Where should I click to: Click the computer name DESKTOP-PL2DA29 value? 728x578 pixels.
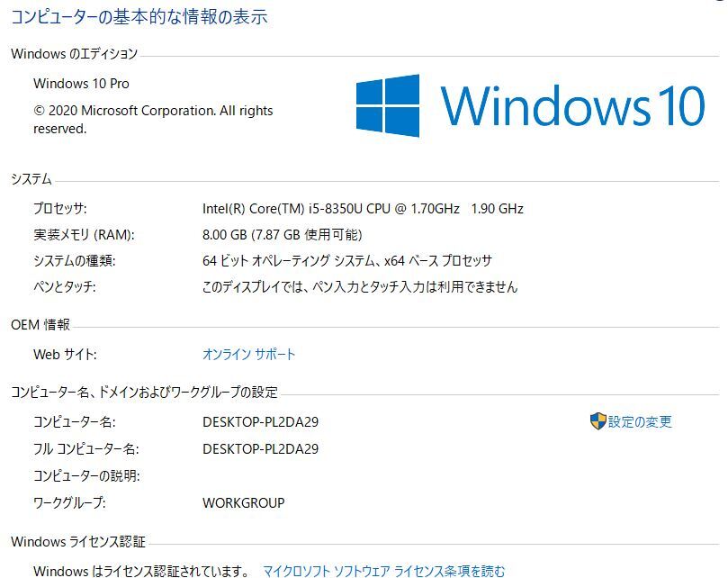[x=260, y=422]
